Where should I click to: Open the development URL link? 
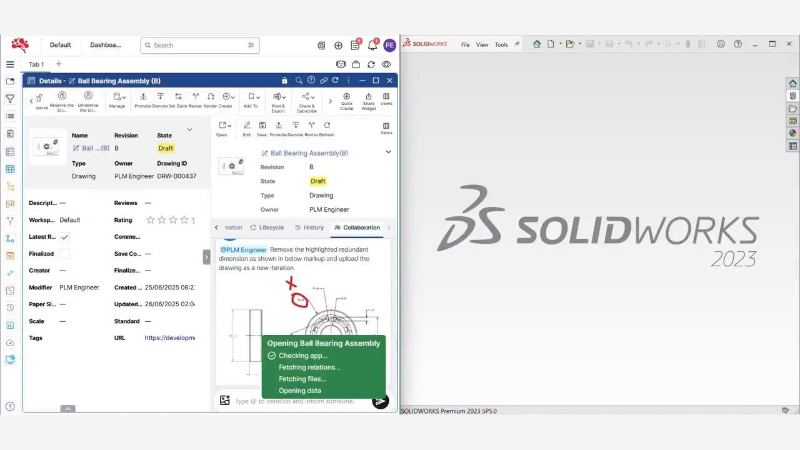point(170,338)
